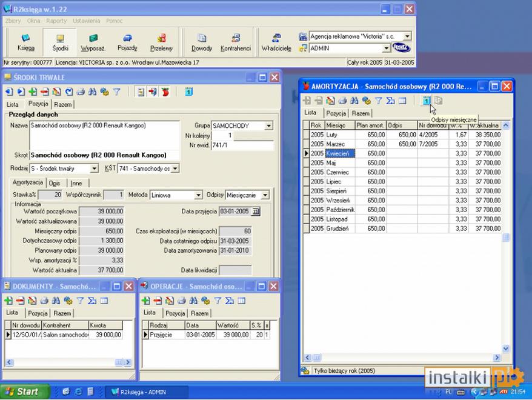This screenshot has width=532, height=400.
Task: Open the Księga module
Action: [26, 42]
